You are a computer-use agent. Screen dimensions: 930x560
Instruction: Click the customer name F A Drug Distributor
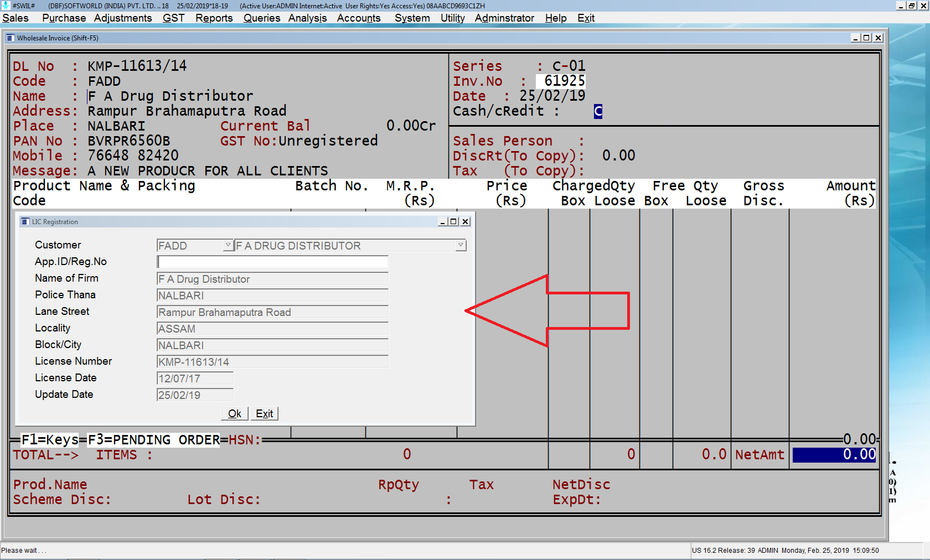[x=170, y=96]
